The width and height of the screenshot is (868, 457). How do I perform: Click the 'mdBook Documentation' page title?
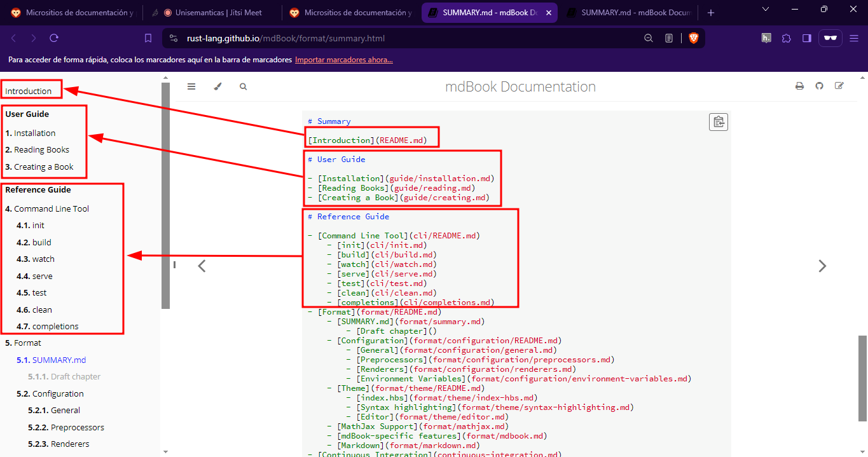click(521, 86)
